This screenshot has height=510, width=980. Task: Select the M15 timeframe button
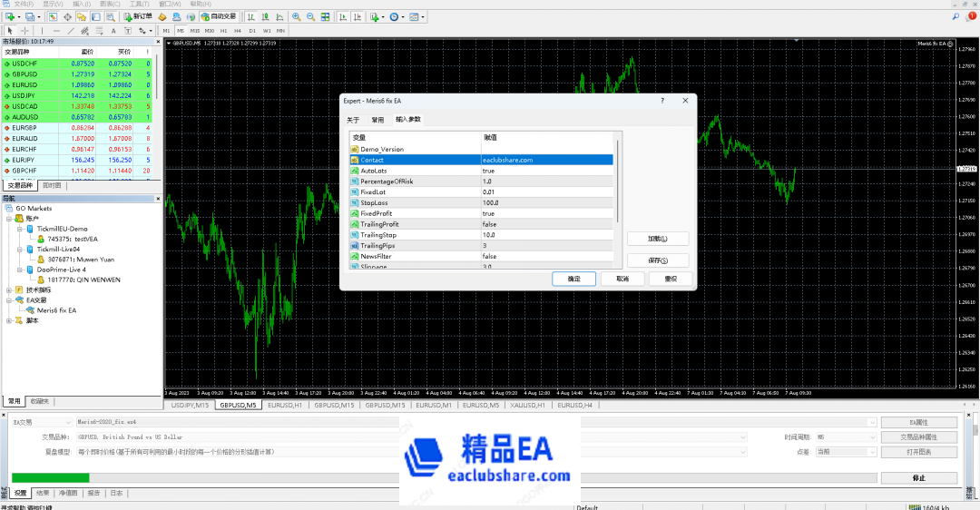pos(195,30)
